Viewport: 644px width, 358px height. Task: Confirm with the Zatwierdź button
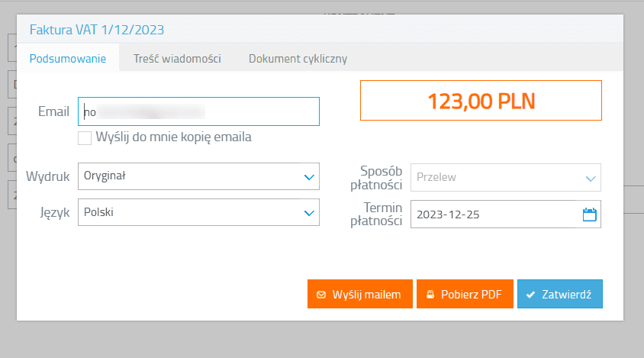tap(560, 294)
